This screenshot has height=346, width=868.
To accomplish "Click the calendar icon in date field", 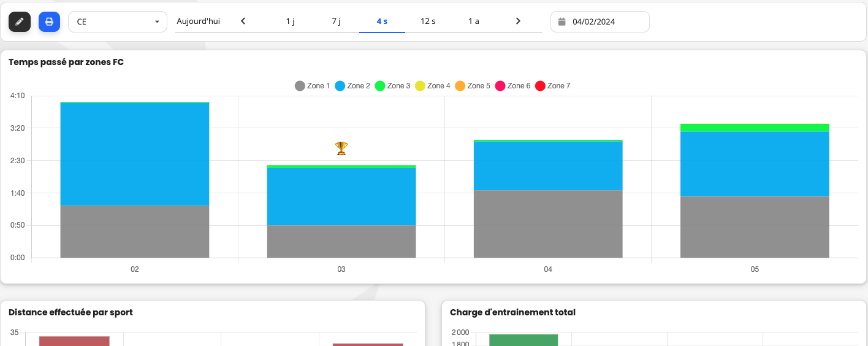I will click(562, 21).
